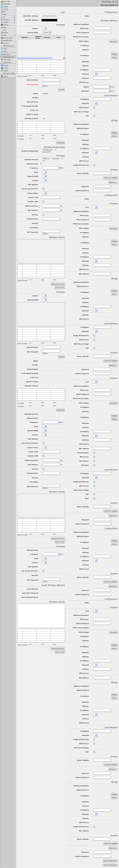Click the Guest Wireless Network heading
The height and width of the screenshot is (868, 119).
pos(53,585)
